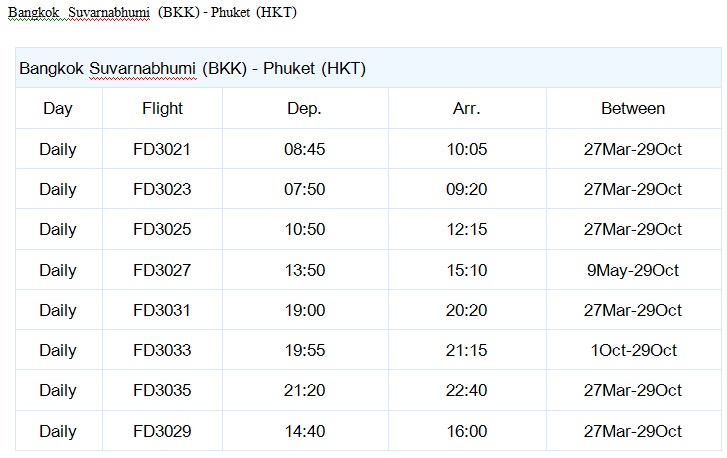Click departure time 10:50
727x458 pixels.
coord(305,229)
